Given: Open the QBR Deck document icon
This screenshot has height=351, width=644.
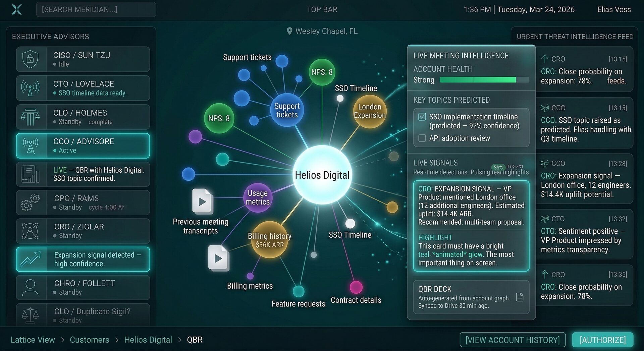Looking at the screenshot, I should click(x=520, y=297).
